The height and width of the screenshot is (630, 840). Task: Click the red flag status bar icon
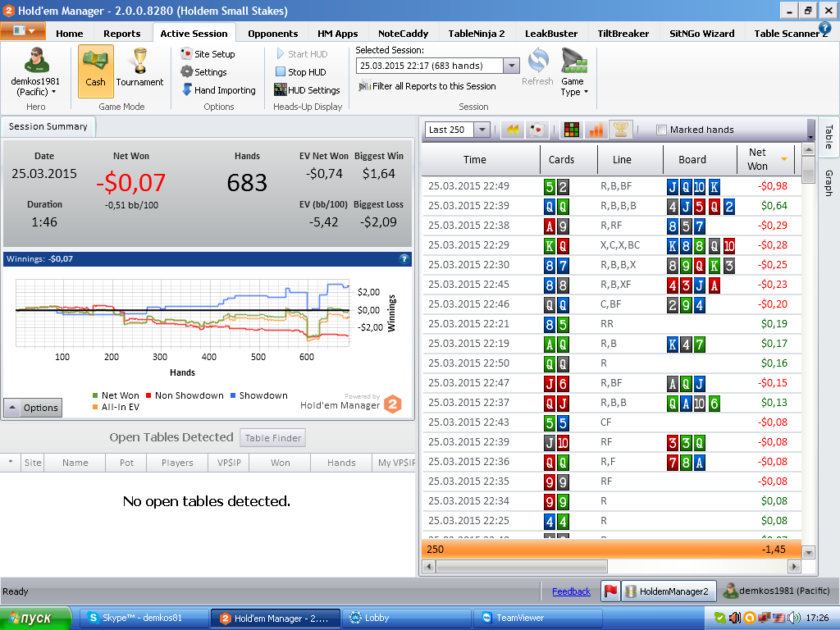tap(610, 591)
